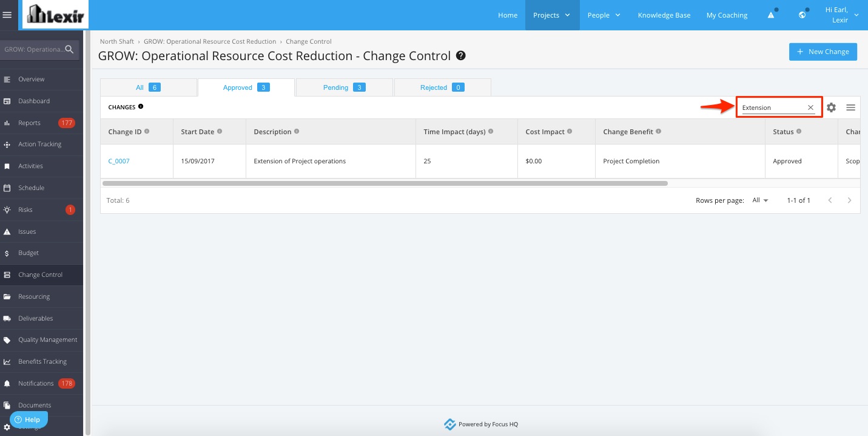Open Dashboard in the sidebar
The image size is (868, 436).
click(x=41, y=101)
